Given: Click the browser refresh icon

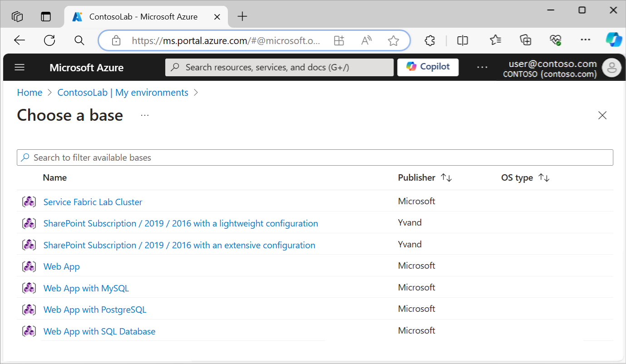Looking at the screenshot, I should 49,40.
